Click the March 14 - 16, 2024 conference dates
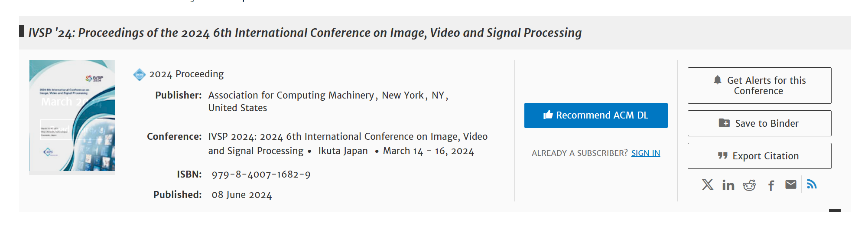Viewport: 868px width, 234px height. click(428, 151)
